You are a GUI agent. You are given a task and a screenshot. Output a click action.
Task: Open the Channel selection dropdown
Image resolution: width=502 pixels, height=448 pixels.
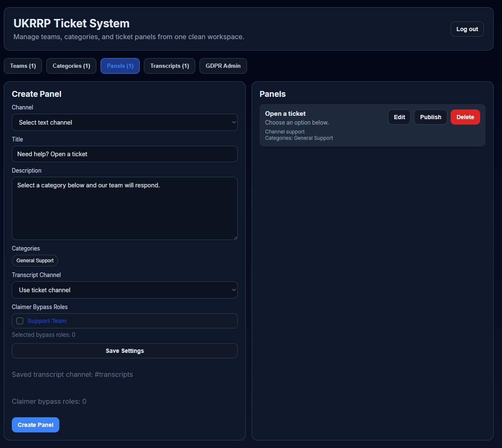point(125,122)
